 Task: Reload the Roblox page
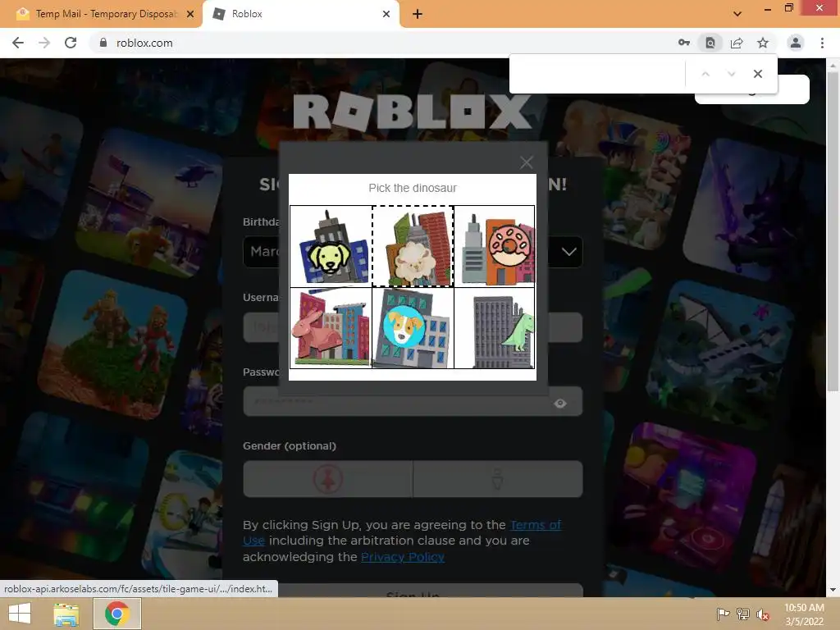coord(71,43)
